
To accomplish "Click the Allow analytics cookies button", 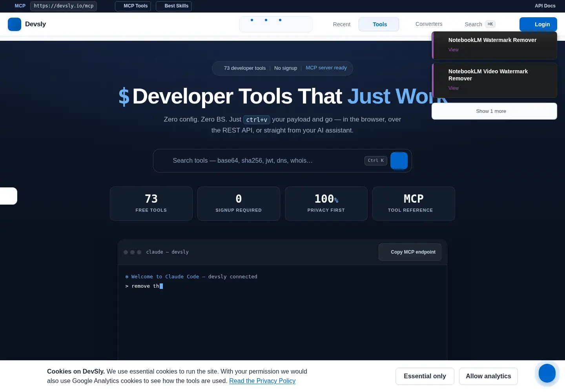I will [x=488, y=376].
